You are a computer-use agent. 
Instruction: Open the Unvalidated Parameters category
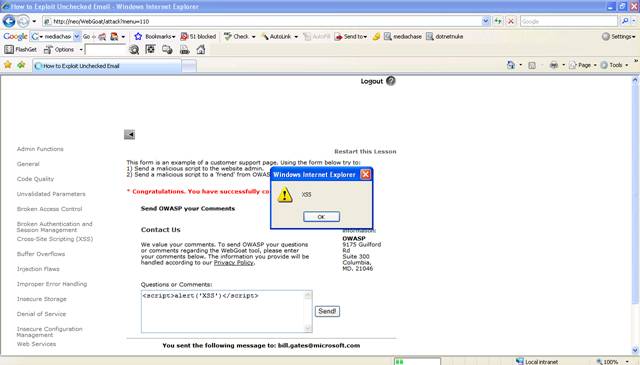pyautogui.click(x=51, y=194)
